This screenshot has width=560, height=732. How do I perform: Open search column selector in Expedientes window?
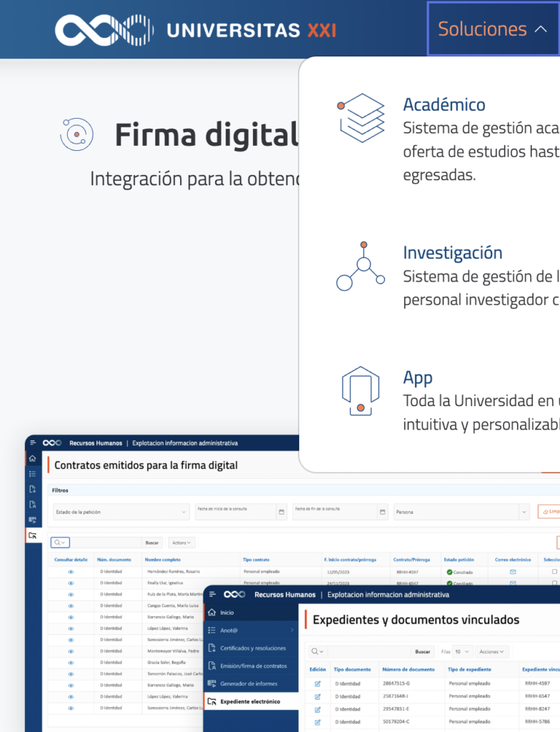pos(317,651)
